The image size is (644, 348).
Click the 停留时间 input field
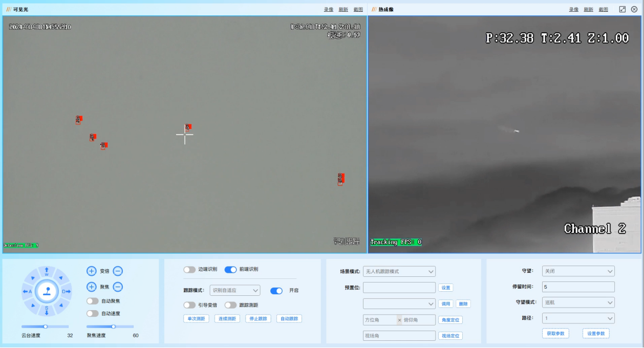(578, 287)
